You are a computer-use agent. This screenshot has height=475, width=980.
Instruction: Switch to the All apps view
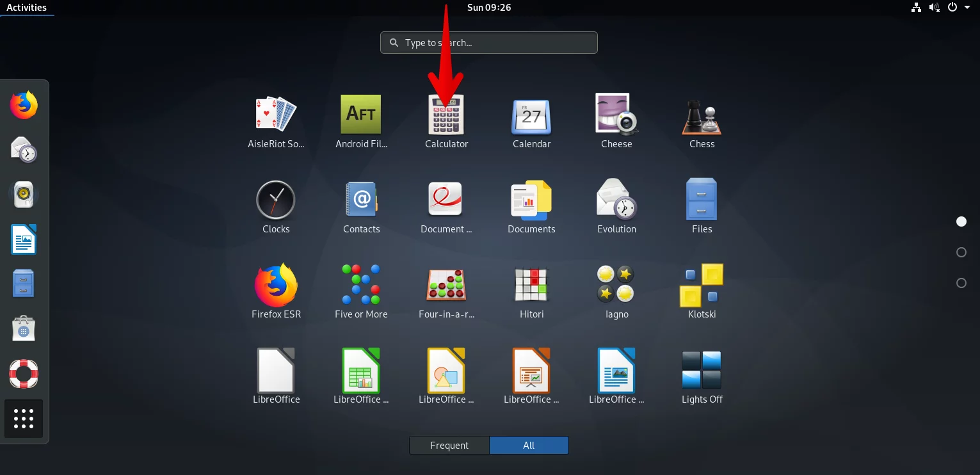pos(529,446)
